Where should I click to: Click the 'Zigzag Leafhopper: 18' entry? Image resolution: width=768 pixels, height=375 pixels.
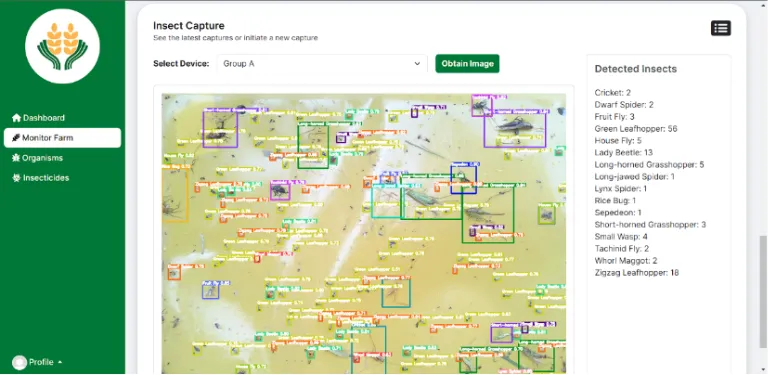point(637,273)
